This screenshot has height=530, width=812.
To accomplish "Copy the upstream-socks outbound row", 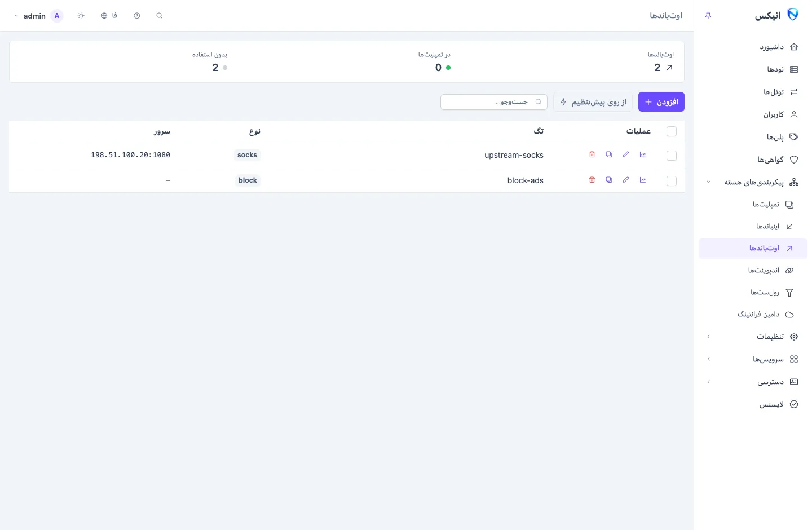I will (609, 154).
